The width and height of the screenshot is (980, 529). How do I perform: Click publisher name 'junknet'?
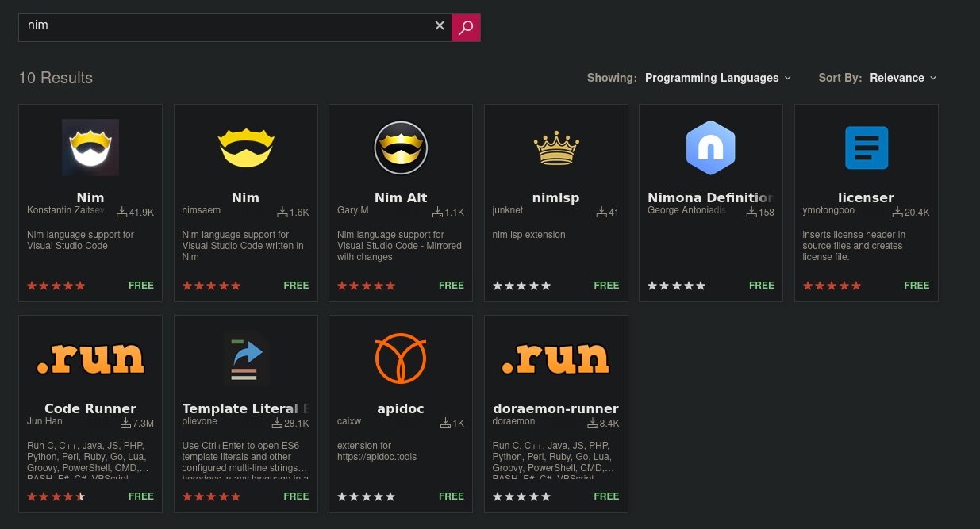click(x=509, y=212)
